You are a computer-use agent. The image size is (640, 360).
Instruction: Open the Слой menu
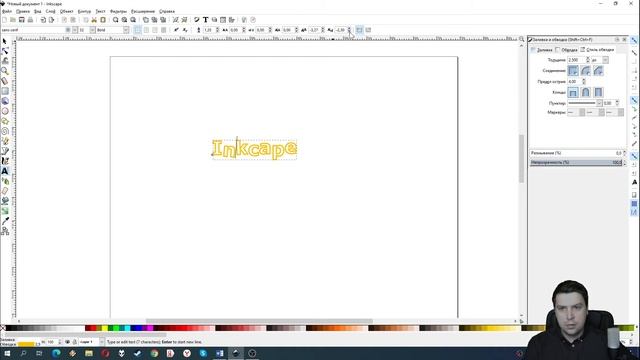click(51, 11)
